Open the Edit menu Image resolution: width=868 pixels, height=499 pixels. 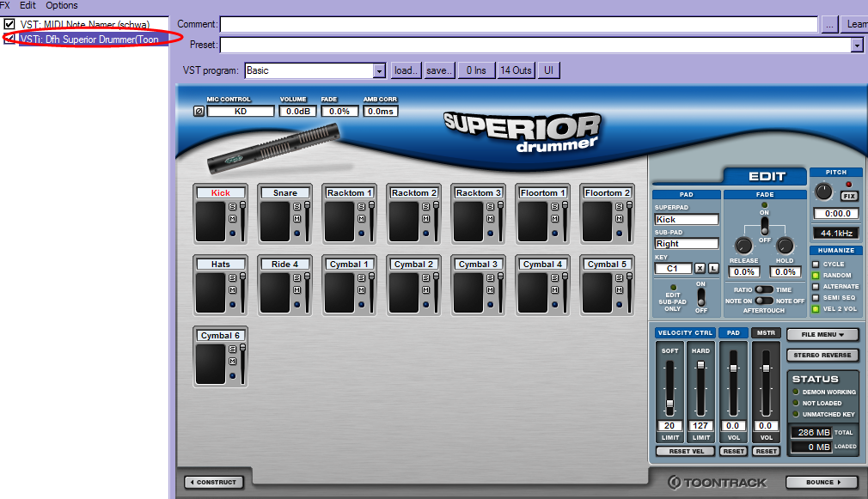point(28,5)
